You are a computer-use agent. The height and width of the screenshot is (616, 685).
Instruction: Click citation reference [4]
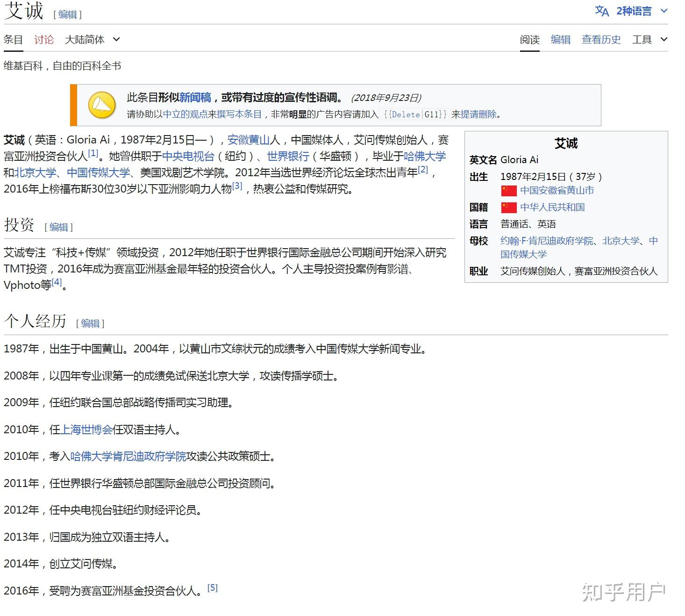(57, 282)
